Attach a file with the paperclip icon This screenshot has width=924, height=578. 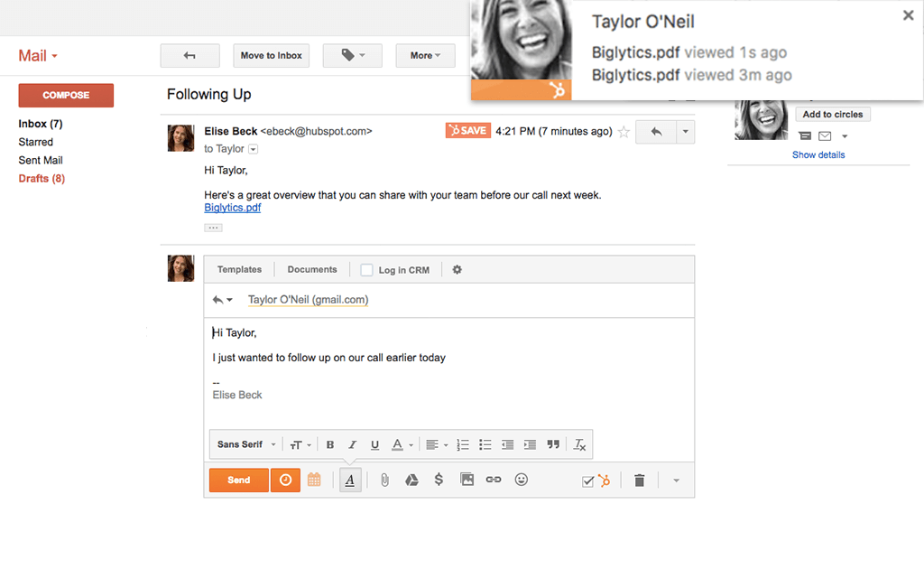pyautogui.click(x=384, y=480)
